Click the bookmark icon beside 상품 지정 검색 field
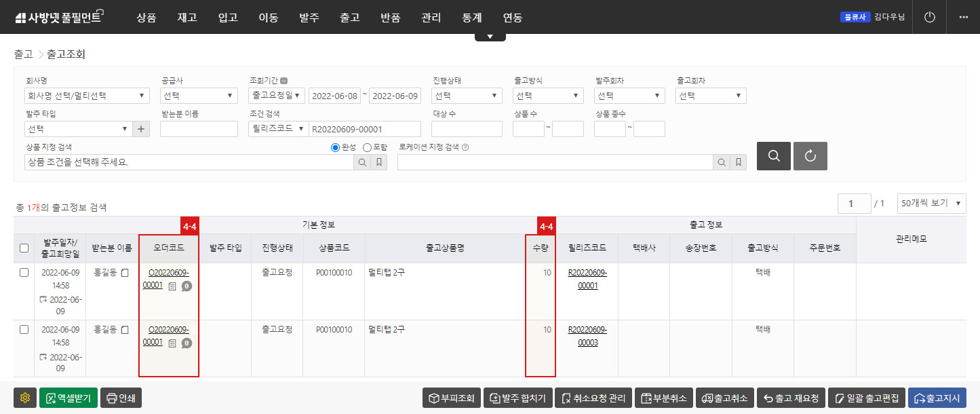Screen dimensions: 980x414 379,162
